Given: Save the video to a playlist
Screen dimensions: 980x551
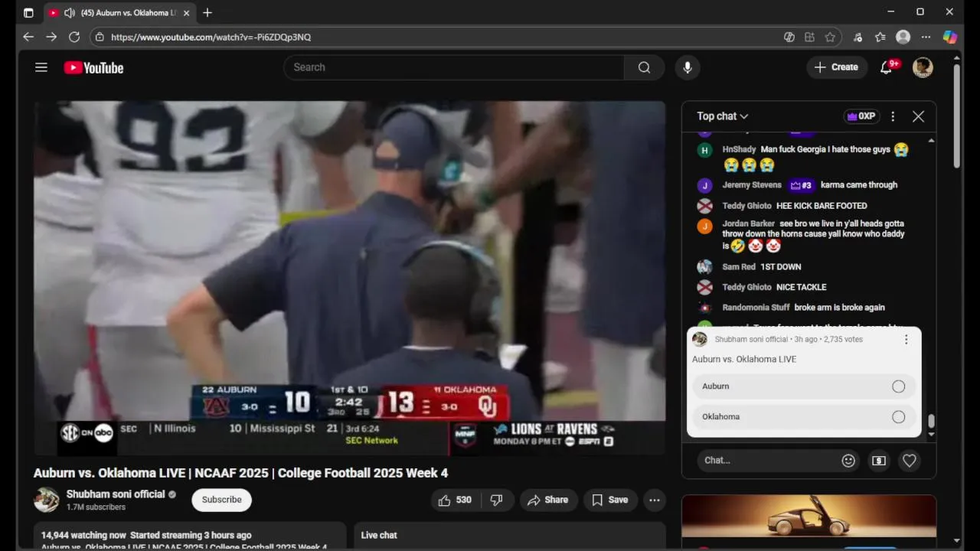Looking at the screenshot, I should tap(610, 500).
